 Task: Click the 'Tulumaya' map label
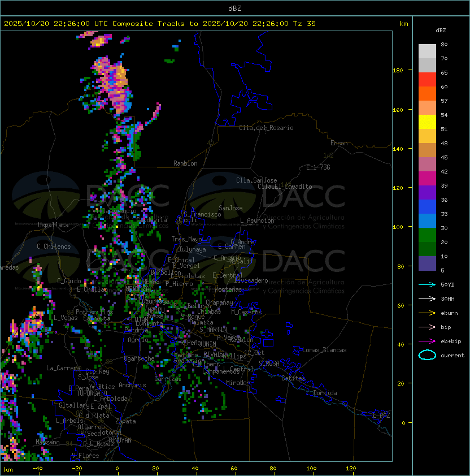(193, 249)
